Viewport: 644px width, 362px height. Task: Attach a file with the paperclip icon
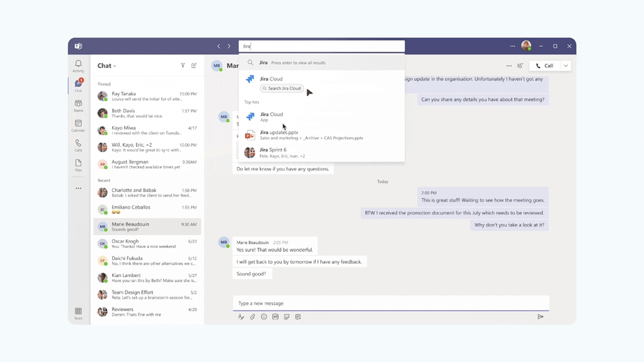(252, 317)
